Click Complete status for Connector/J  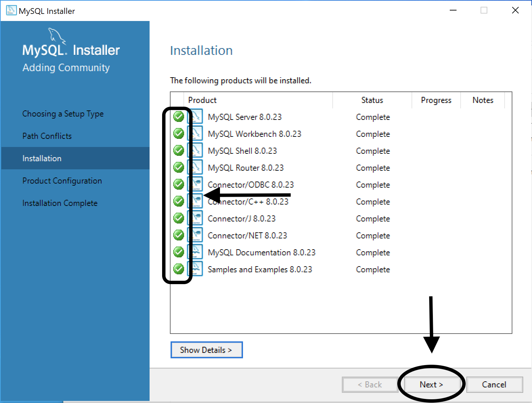373,219
